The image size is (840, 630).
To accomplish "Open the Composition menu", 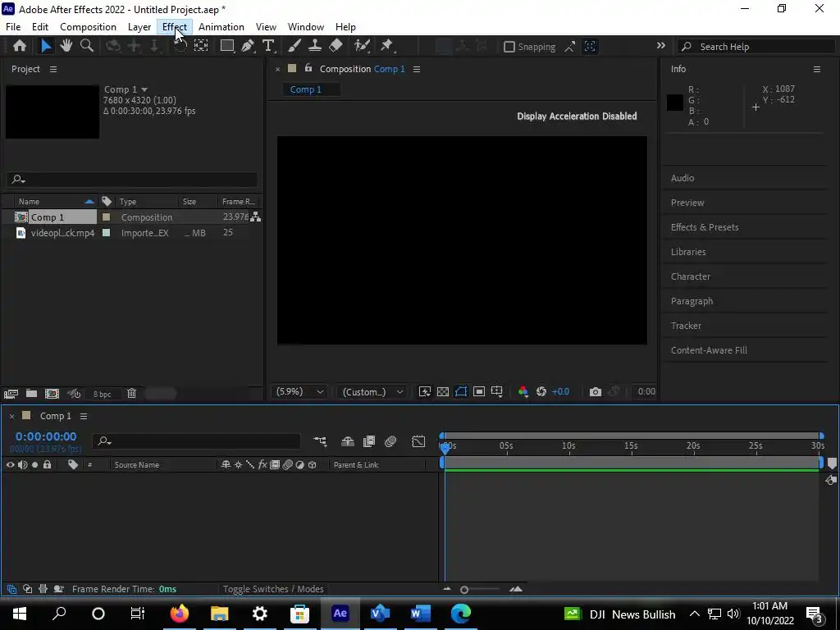I will (88, 27).
